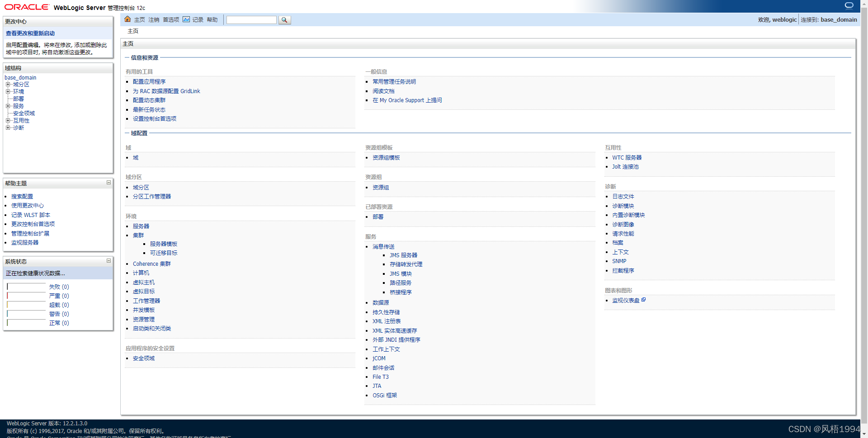Image resolution: width=868 pixels, height=438 pixels.
Task: Collapse the 帮助主题 panel
Action: click(108, 183)
